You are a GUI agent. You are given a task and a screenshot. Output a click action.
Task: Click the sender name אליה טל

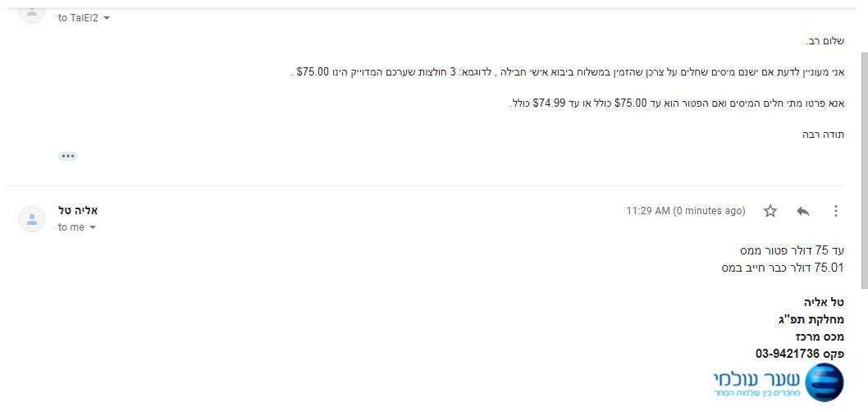78,211
